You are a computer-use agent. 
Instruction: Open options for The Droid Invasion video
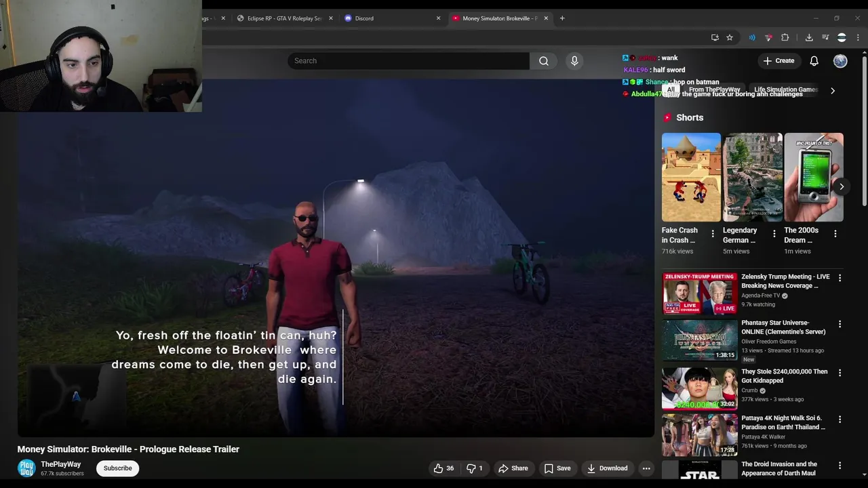(x=840, y=466)
